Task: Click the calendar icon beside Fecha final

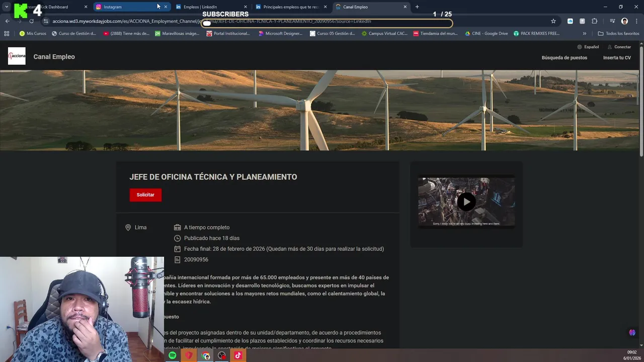Action: click(177, 249)
